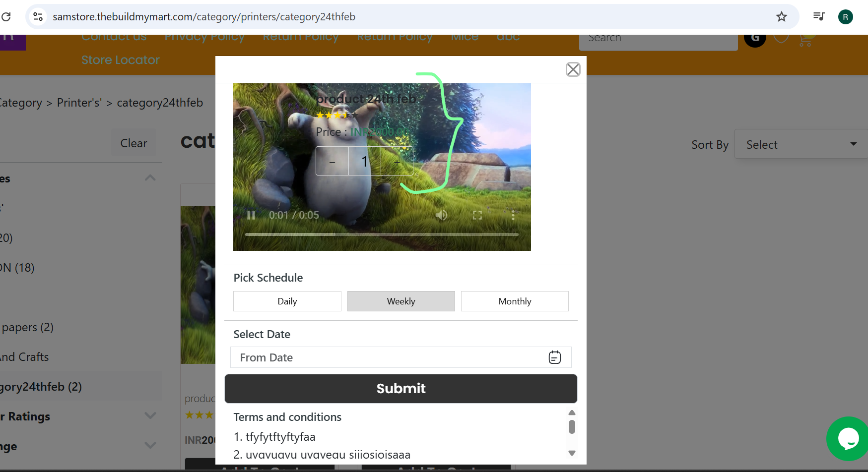This screenshot has height=472, width=868.
Task: Clear the applied filters
Action: tap(134, 143)
